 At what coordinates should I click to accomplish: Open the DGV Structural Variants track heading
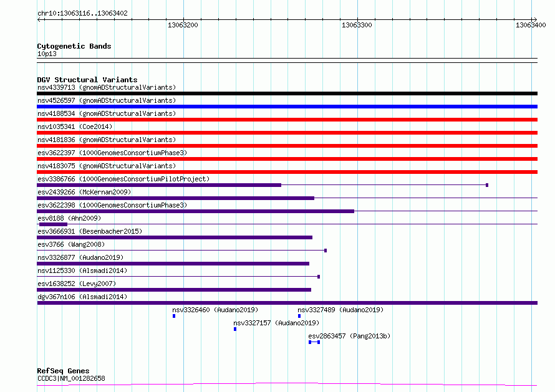click(x=87, y=80)
